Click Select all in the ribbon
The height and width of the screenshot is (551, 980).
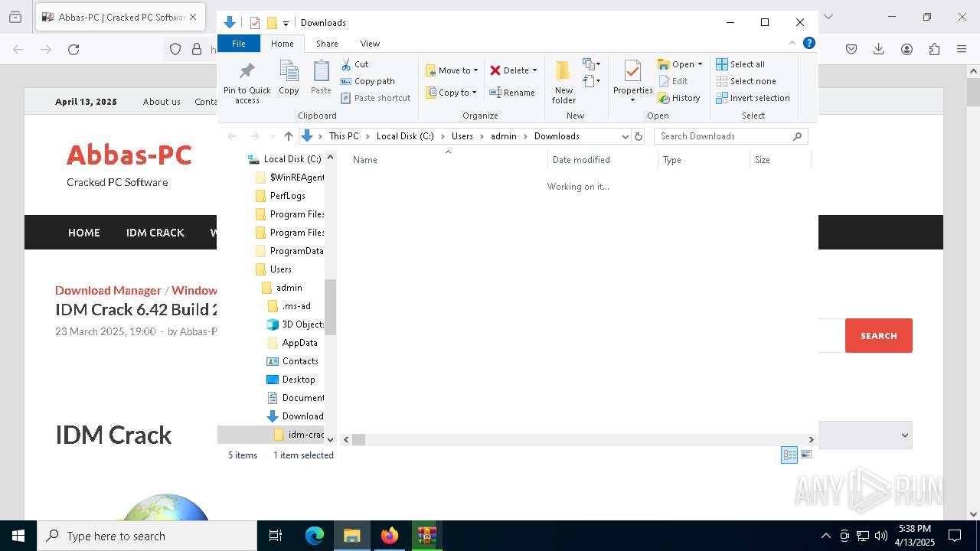pyautogui.click(x=740, y=64)
